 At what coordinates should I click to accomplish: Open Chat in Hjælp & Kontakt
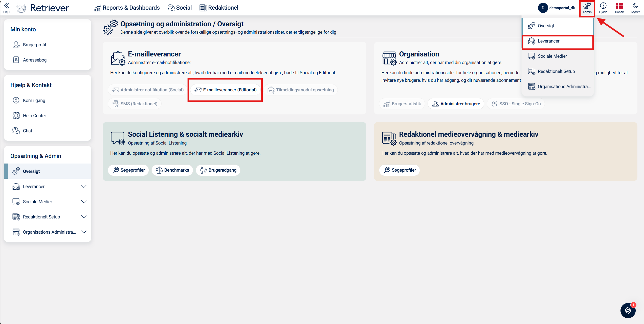tap(27, 131)
